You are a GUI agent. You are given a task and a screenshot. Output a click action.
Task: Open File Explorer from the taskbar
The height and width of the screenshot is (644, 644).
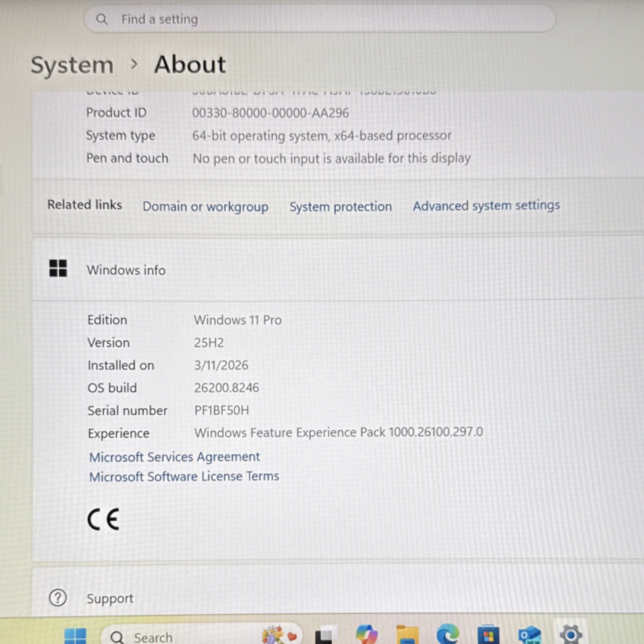[x=407, y=635]
